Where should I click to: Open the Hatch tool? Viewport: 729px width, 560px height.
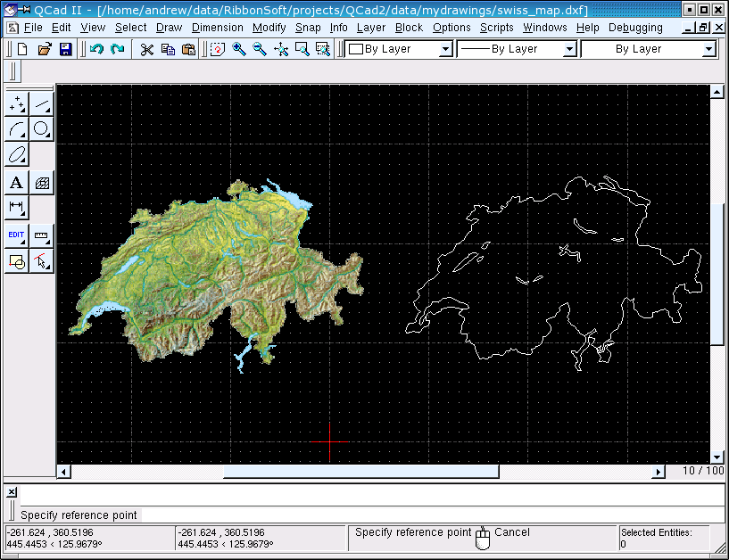pyautogui.click(x=42, y=183)
